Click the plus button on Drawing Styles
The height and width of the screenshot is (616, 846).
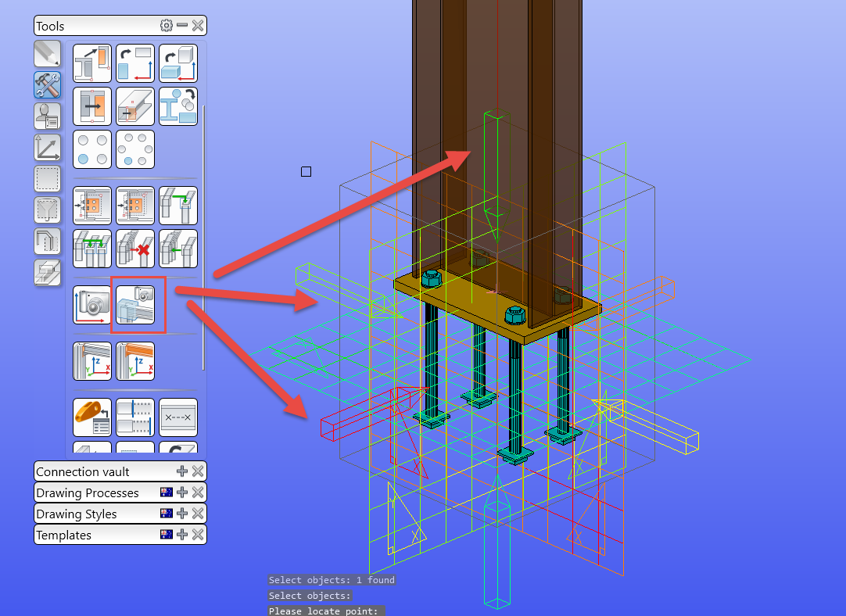point(181,514)
